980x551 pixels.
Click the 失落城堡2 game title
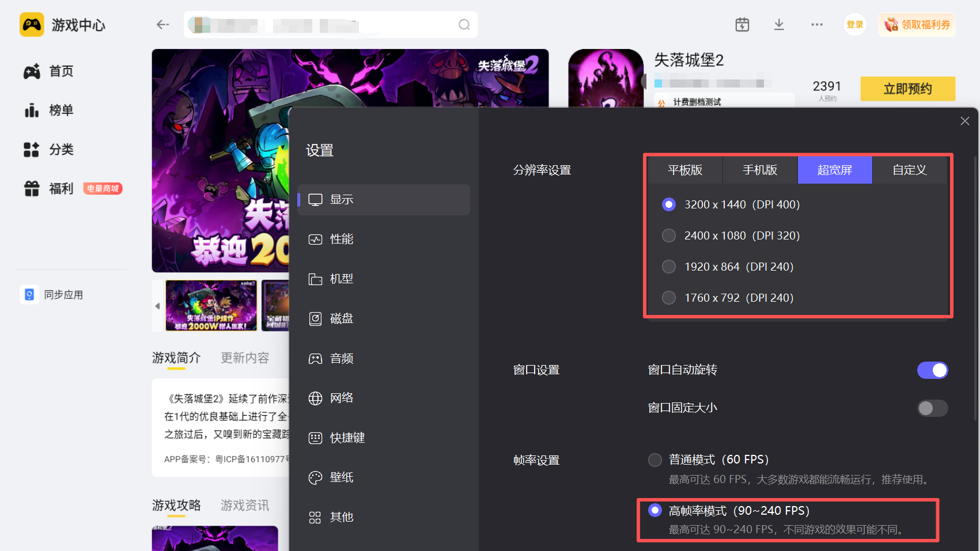(x=688, y=60)
